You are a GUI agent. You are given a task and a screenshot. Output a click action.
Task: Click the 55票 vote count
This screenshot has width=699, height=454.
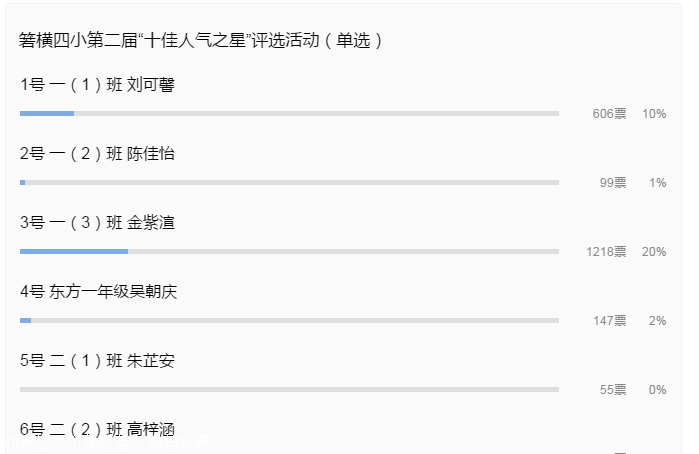(613, 390)
